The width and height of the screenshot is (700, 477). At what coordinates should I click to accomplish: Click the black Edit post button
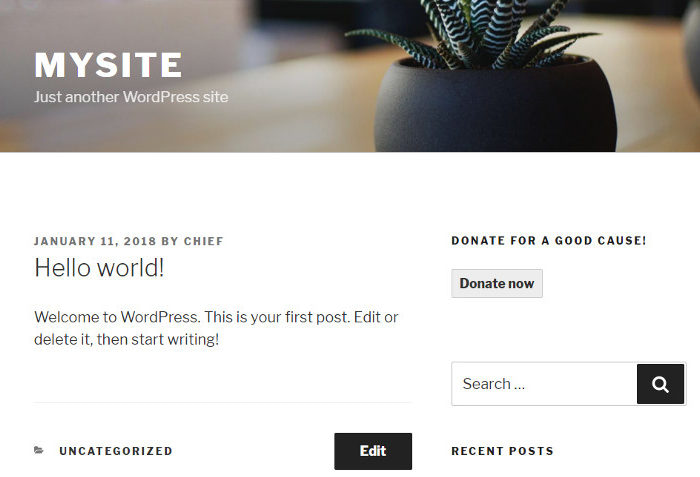pos(373,451)
